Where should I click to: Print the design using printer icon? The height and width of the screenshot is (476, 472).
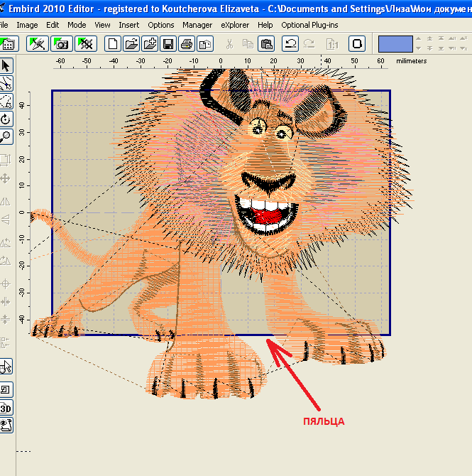click(x=187, y=44)
